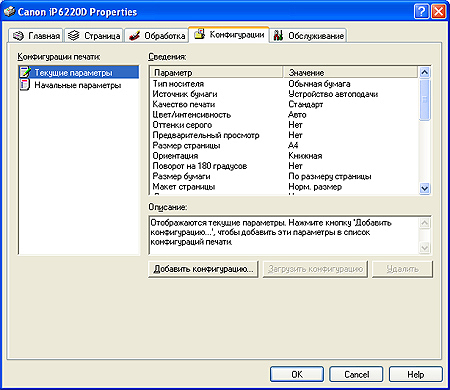Click the Добавить конфигурацию... button

tap(203, 269)
